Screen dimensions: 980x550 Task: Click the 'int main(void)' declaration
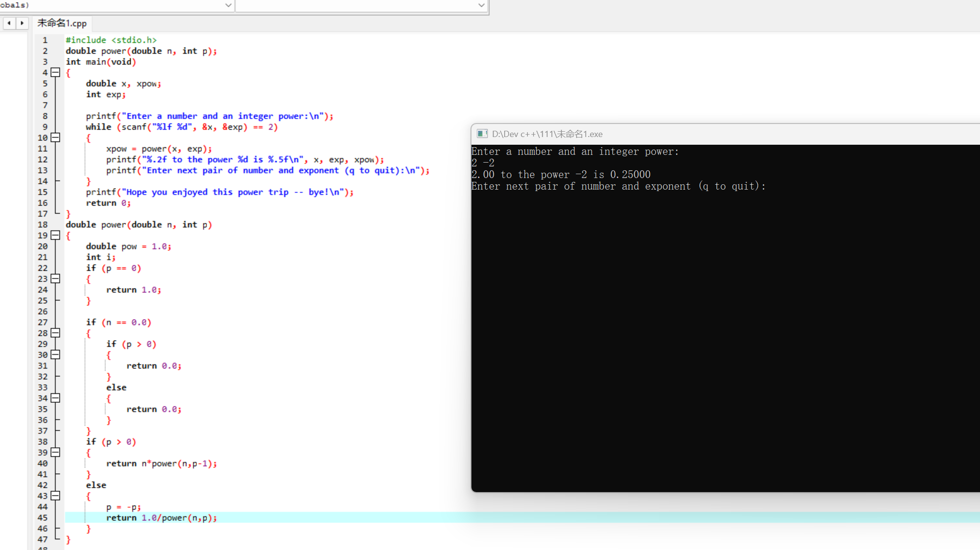click(x=101, y=62)
